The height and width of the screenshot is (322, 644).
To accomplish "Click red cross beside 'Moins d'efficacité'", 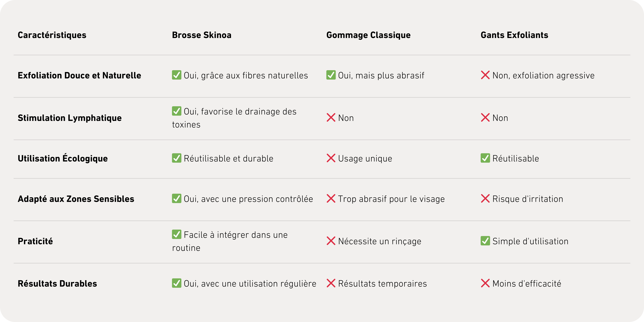I will coord(485,283).
